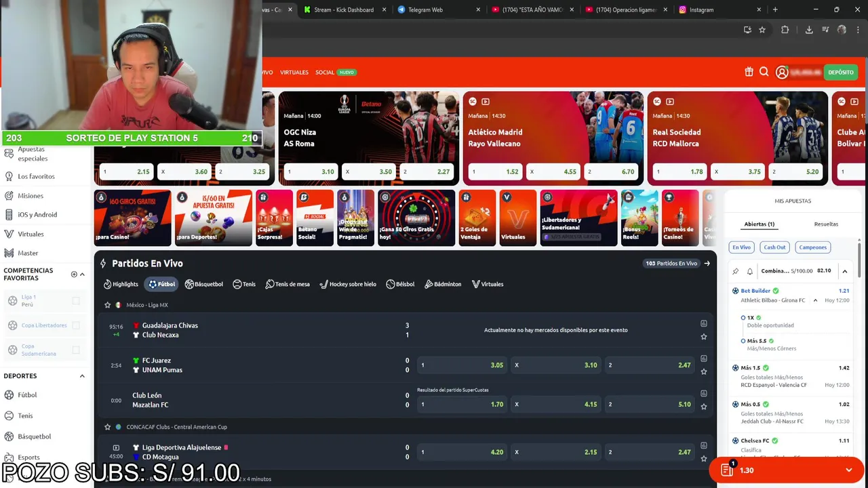This screenshot has height=488, width=868.
Task: Open the search magnifier icon in header
Action: click(x=764, y=72)
